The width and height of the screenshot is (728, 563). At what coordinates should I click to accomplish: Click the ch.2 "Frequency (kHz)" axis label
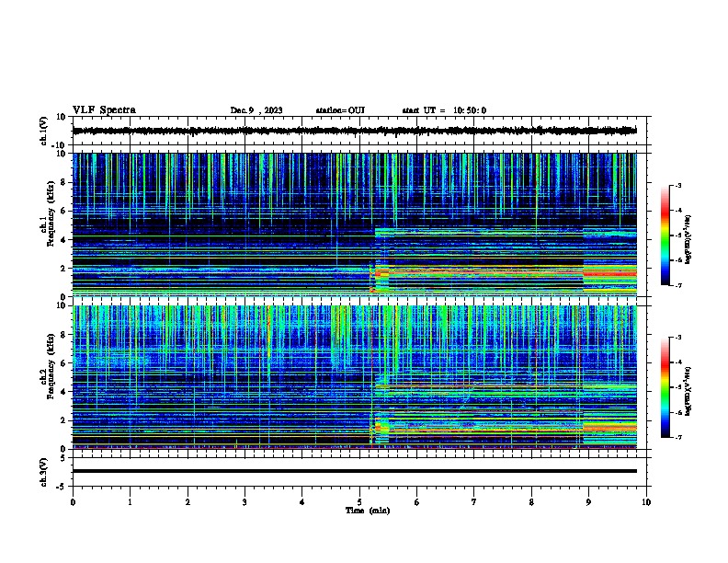coord(51,366)
